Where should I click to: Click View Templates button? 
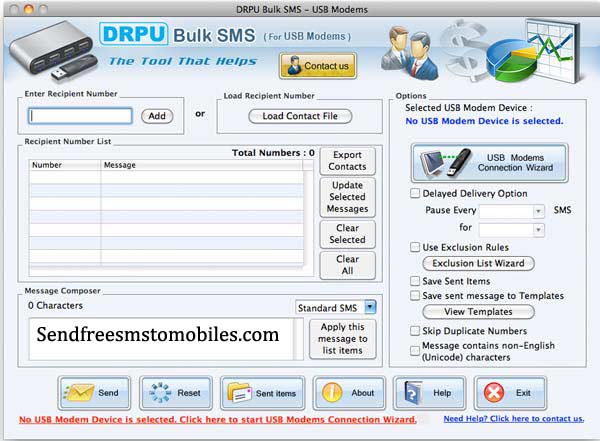click(x=478, y=312)
